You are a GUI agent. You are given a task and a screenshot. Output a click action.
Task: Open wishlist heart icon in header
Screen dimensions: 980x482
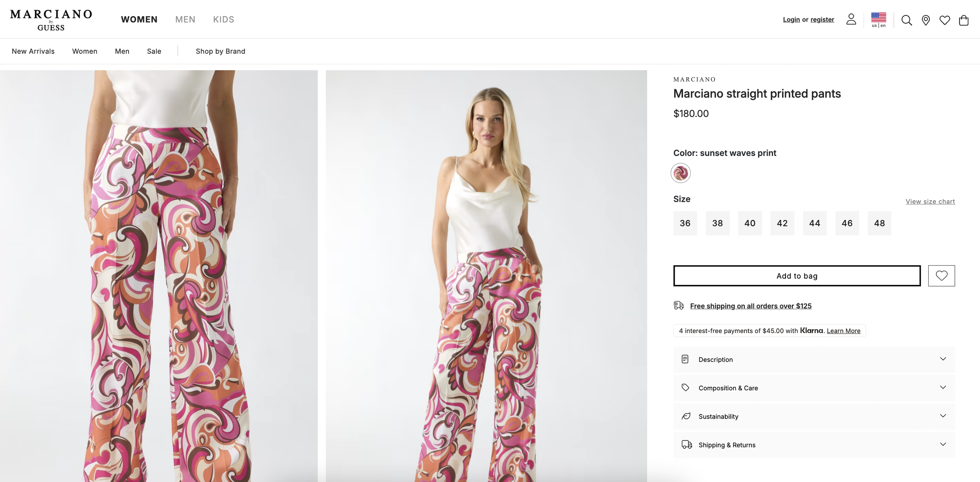click(945, 20)
